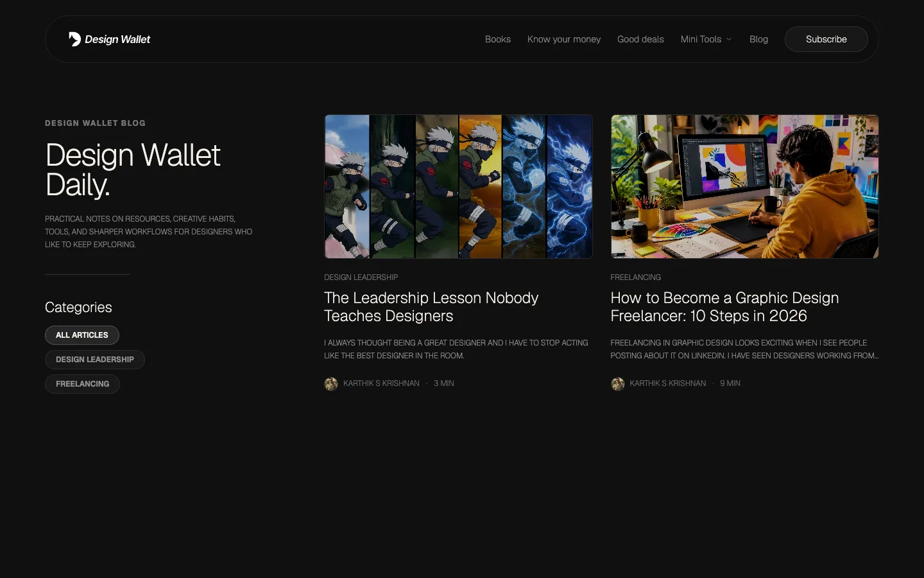The width and height of the screenshot is (924, 578).
Task: Click Karthik S Krishnan name on leadership article
Action: [381, 383]
